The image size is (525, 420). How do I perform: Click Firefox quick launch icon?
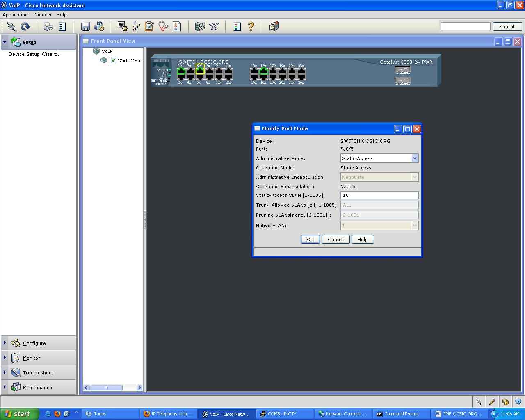[57, 414]
